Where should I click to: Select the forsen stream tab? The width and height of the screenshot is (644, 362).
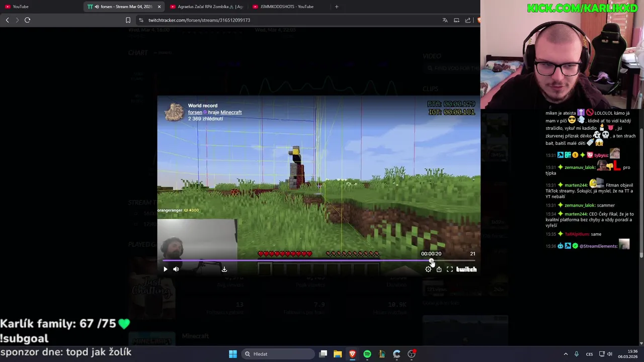coord(123,7)
